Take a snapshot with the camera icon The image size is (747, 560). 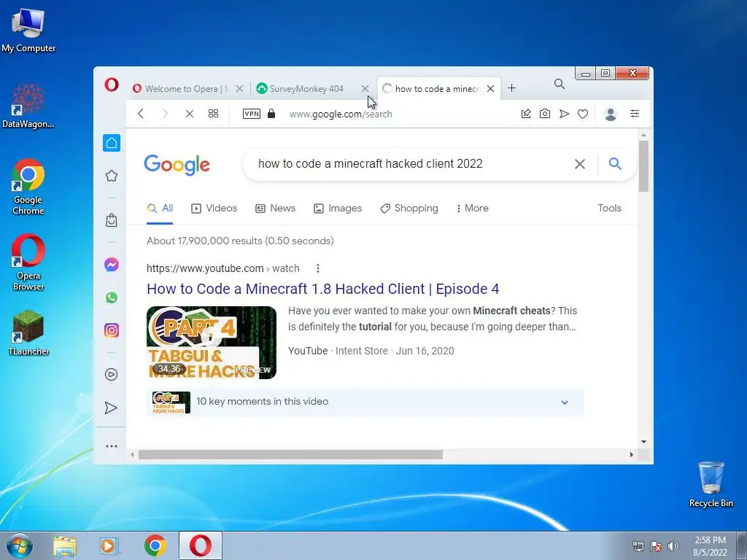point(544,114)
